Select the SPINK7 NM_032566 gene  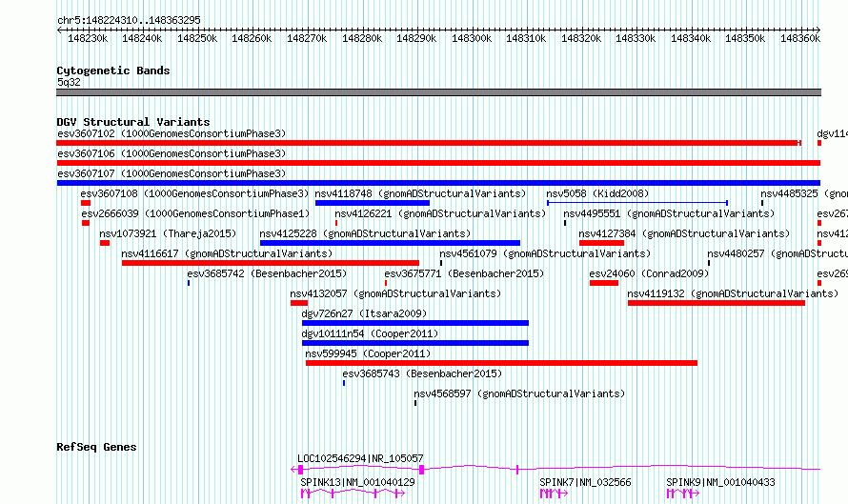[585, 482]
